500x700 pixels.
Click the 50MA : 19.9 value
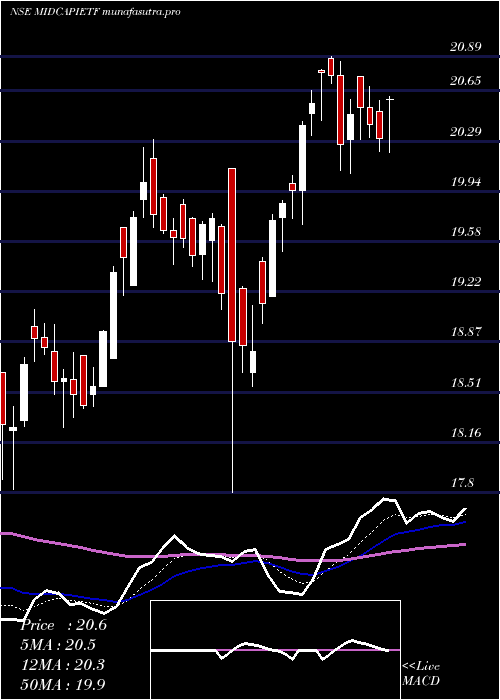point(63,684)
